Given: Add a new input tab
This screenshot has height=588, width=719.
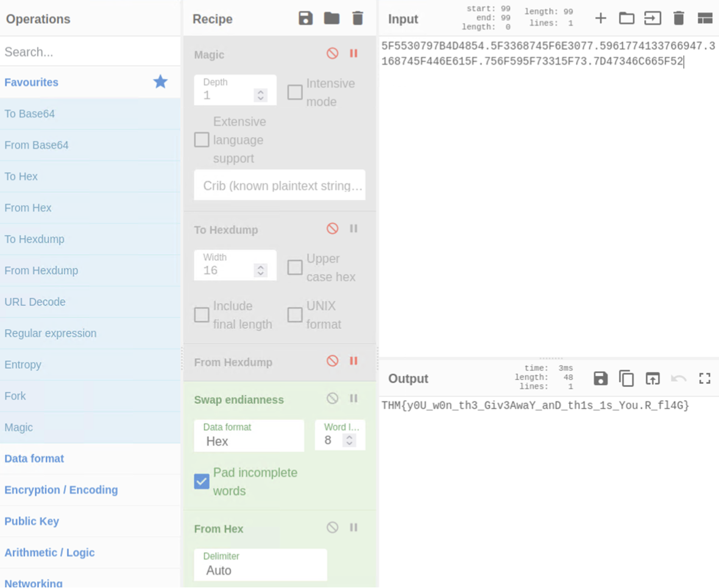Looking at the screenshot, I should coord(600,18).
